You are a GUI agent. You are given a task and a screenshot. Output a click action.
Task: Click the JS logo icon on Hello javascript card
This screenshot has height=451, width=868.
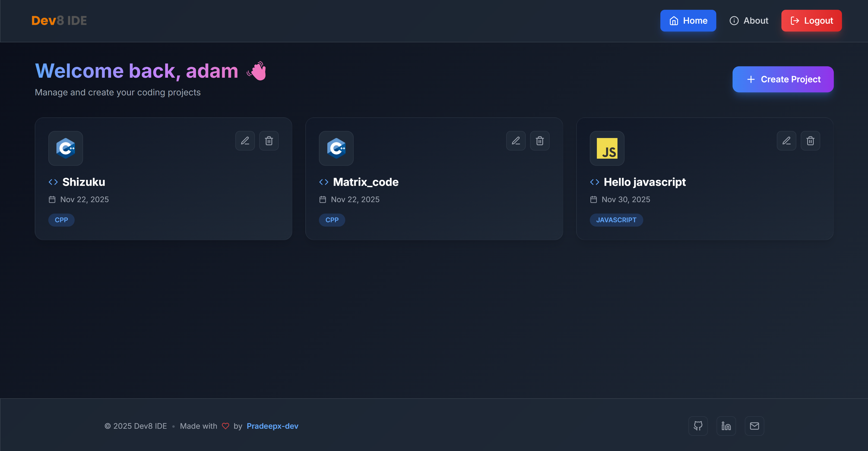[x=607, y=148]
